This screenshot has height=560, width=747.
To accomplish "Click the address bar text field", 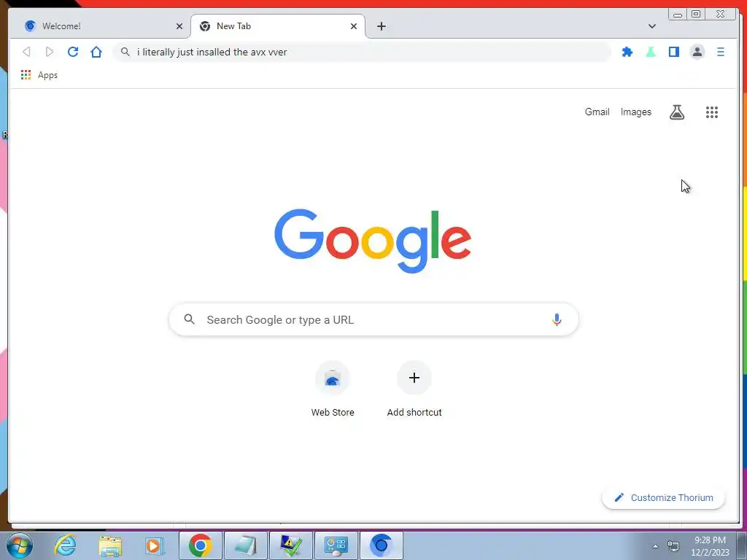I will tap(362, 52).
